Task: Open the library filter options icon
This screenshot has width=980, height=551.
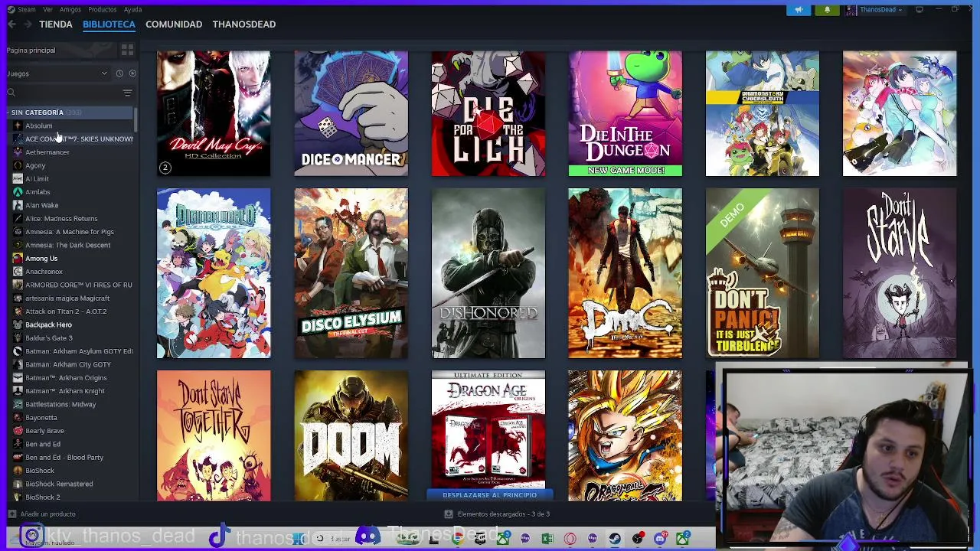Action: pos(127,93)
